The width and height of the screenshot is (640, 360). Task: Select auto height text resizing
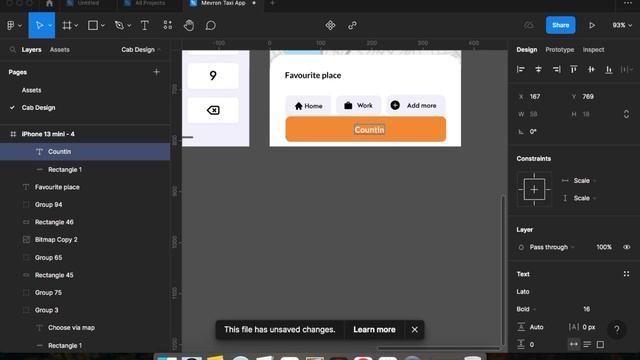587,344
